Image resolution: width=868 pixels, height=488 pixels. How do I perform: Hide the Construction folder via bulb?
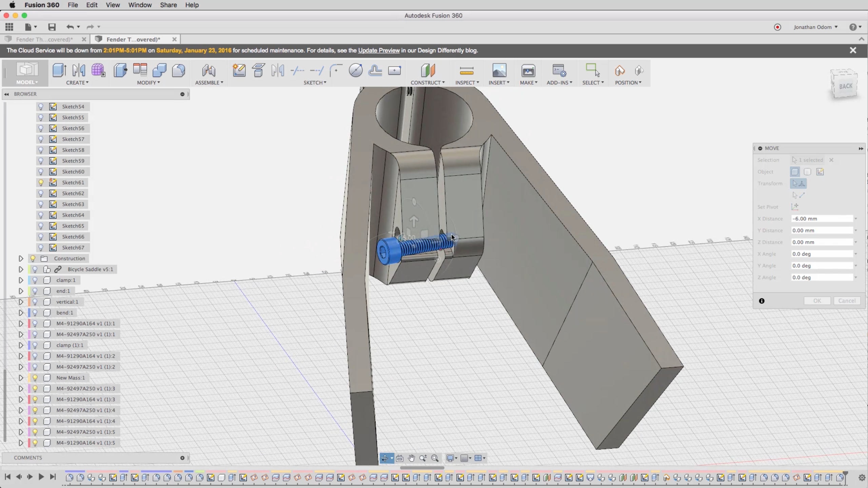click(33, 259)
